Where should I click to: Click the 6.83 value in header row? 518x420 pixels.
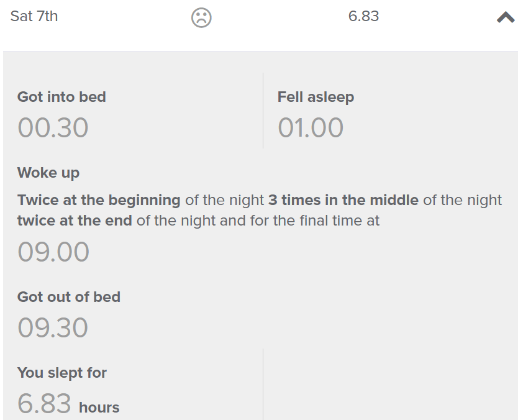pos(363,17)
